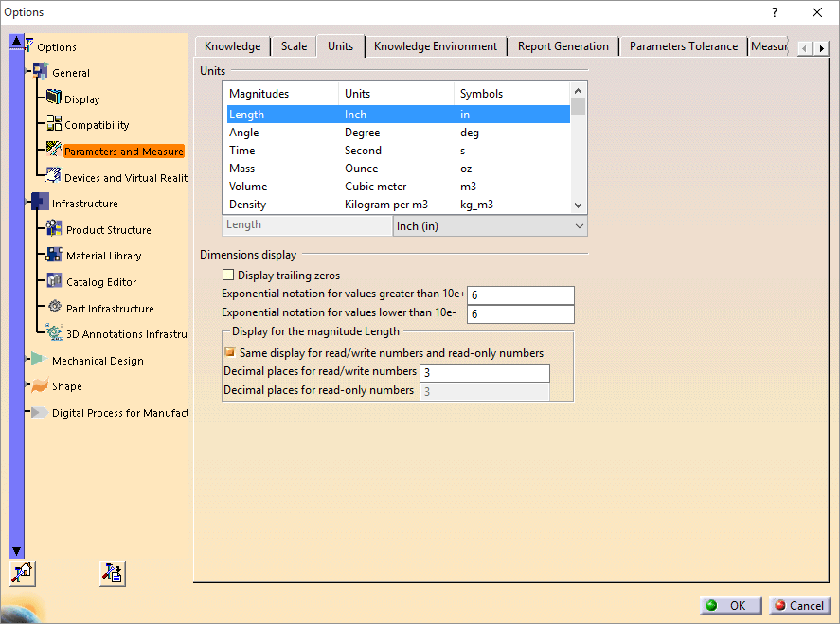Click the Catalog Editor icon
The width and height of the screenshot is (840, 624).
click(x=52, y=281)
